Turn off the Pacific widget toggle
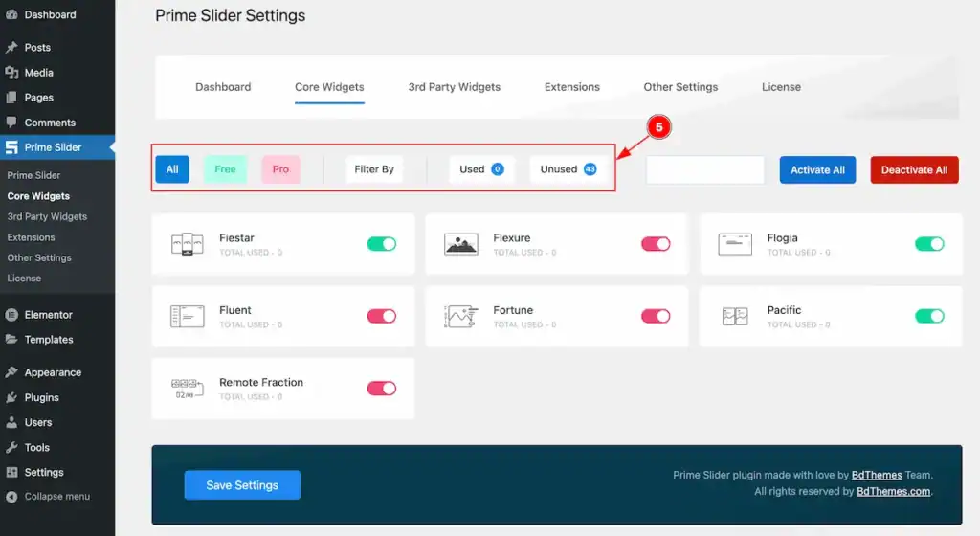Screen dimensions: 980x536 point(929,316)
